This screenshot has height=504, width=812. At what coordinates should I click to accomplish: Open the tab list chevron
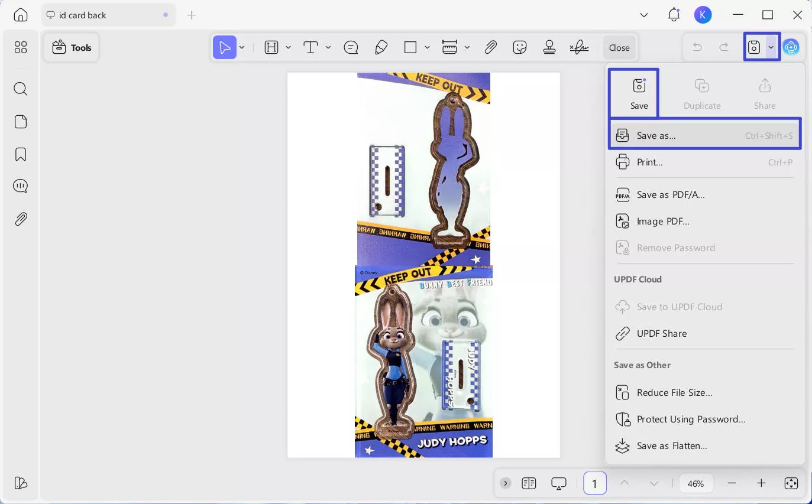point(644,15)
